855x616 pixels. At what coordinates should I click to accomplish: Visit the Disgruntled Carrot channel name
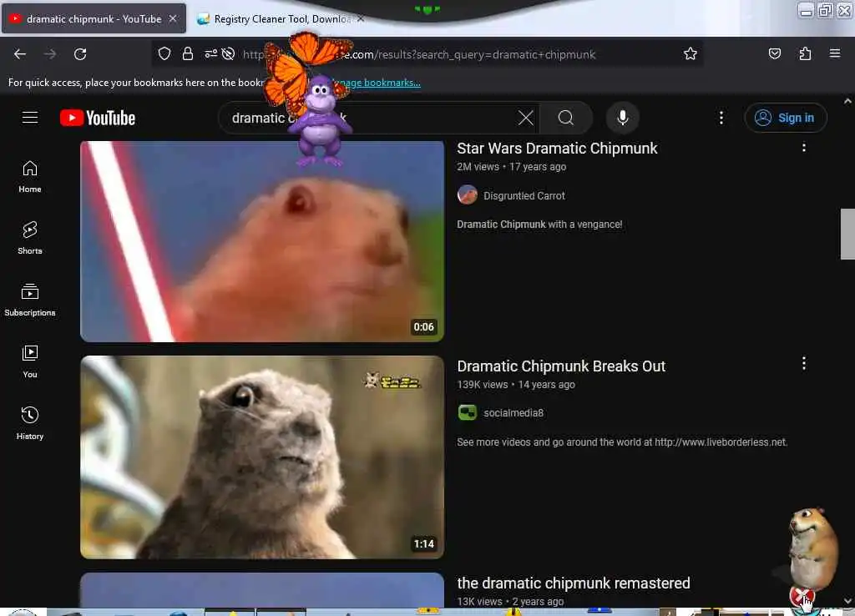pyautogui.click(x=524, y=195)
